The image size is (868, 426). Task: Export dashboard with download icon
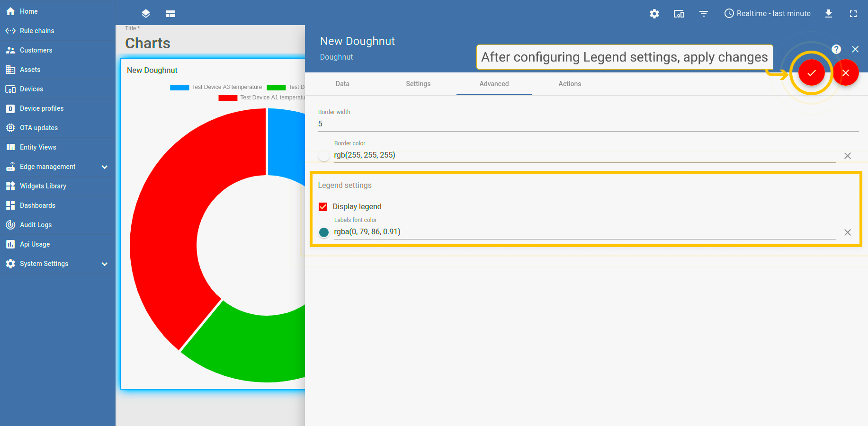829,14
